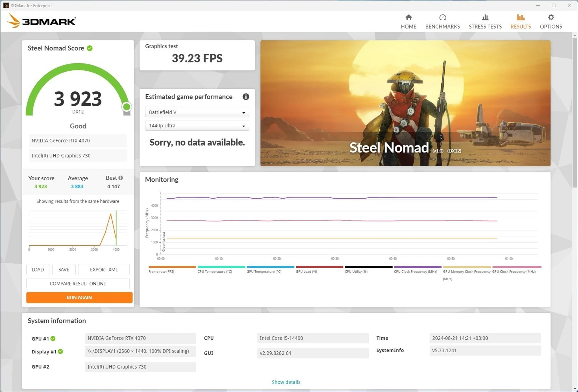Click the HOME menu label

coord(409,26)
